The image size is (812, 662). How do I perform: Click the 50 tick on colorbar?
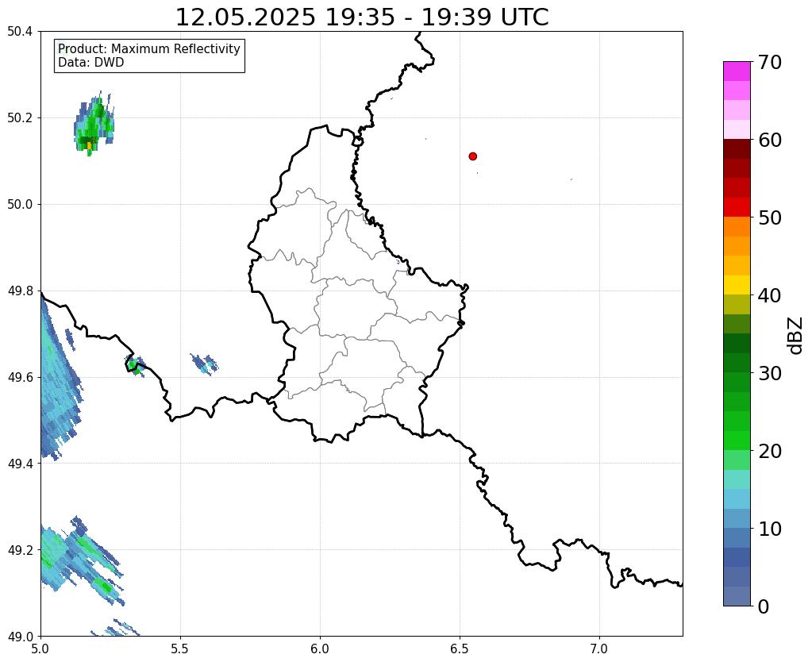click(x=770, y=217)
